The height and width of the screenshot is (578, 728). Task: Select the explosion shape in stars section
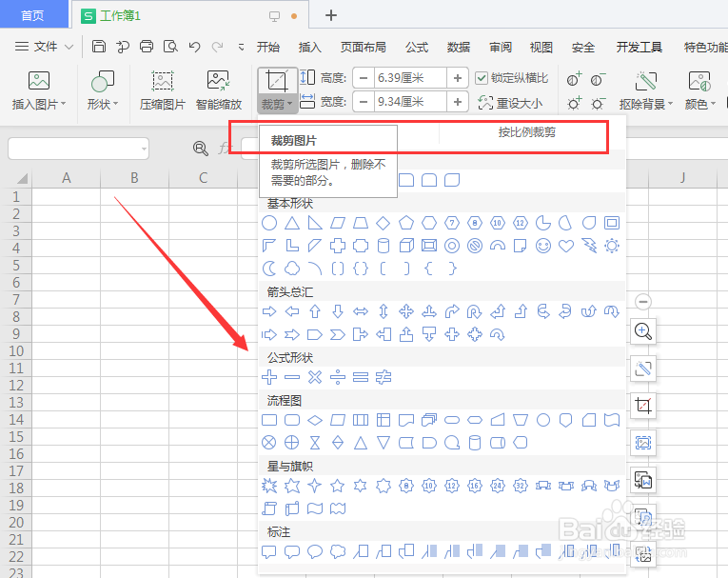tap(269, 486)
